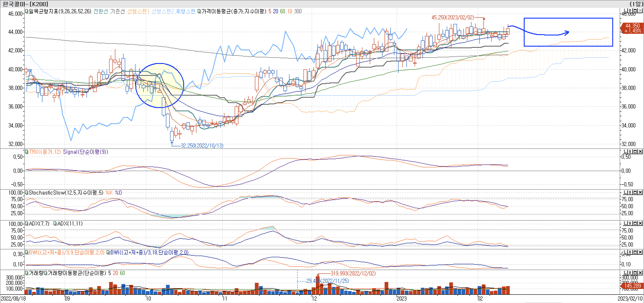The width and height of the screenshot is (644, 303).
Task: Maximize the TRIX indicator panel
Action: (x=635, y=152)
